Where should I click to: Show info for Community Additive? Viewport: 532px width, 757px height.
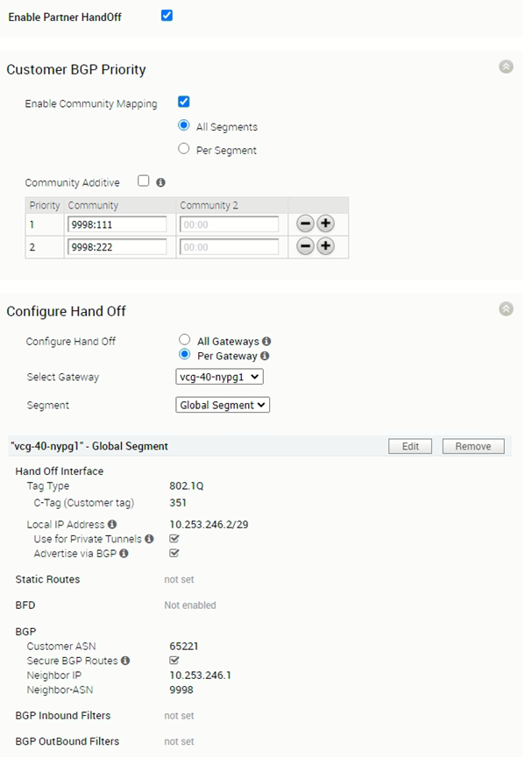[160, 182]
